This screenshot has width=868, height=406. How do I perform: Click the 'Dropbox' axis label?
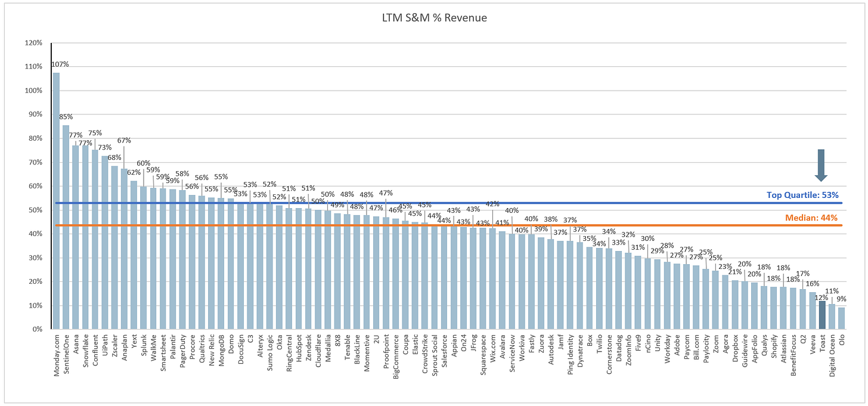pyautogui.click(x=736, y=348)
